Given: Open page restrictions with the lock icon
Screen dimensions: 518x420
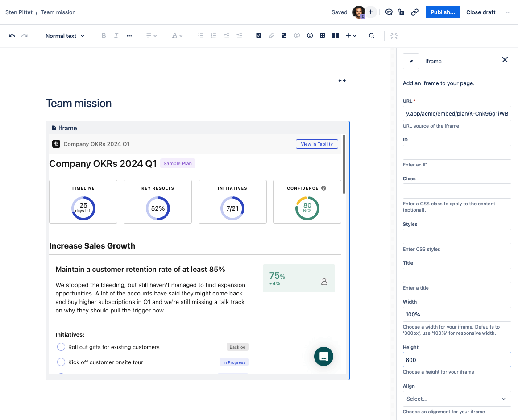Looking at the screenshot, I should click(401, 12).
